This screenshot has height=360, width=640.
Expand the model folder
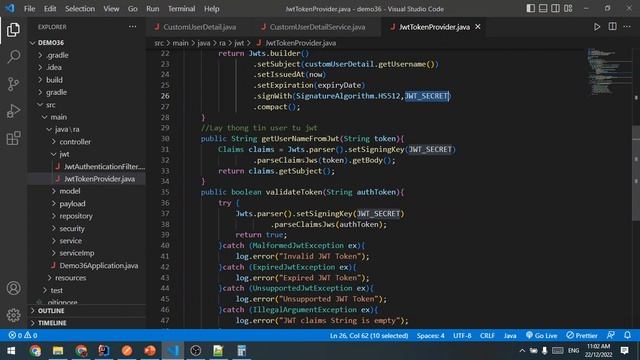(69, 191)
